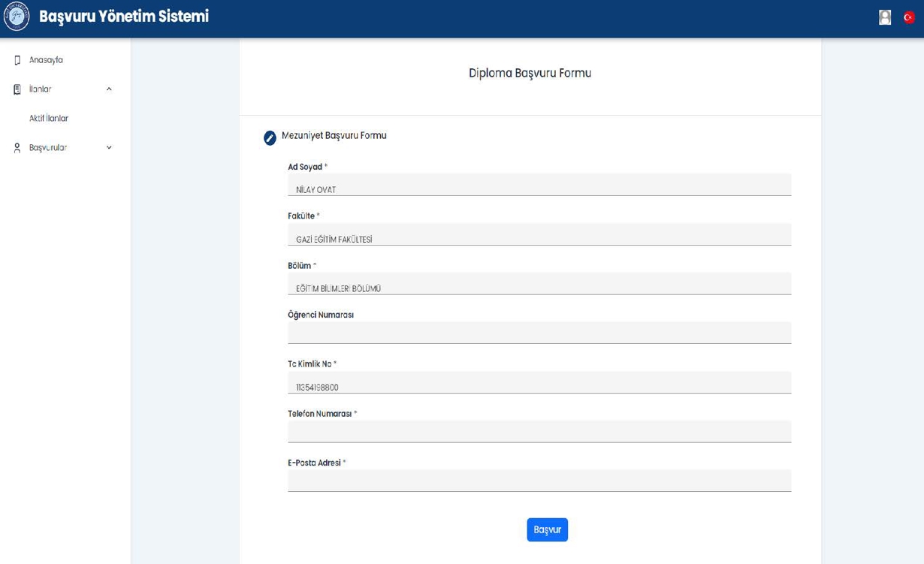This screenshot has height=564, width=924.
Task: Click the E-Posta Adresi label
Action: (314, 463)
